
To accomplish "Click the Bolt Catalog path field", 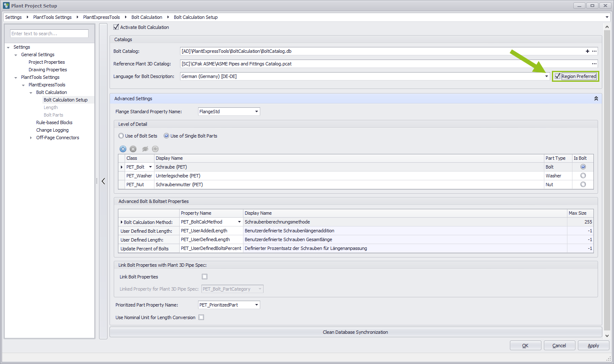I will coord(382,51).
